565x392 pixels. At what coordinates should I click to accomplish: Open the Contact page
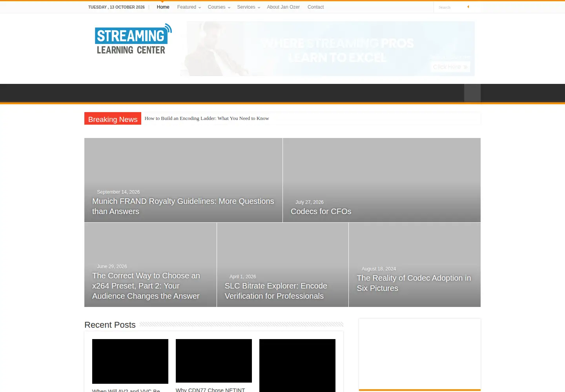pos(315,7)
